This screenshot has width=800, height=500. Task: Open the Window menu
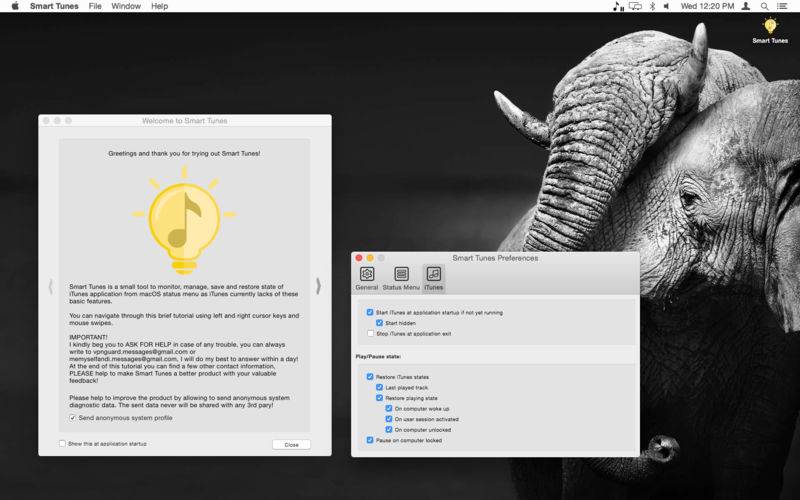point(126,6)
